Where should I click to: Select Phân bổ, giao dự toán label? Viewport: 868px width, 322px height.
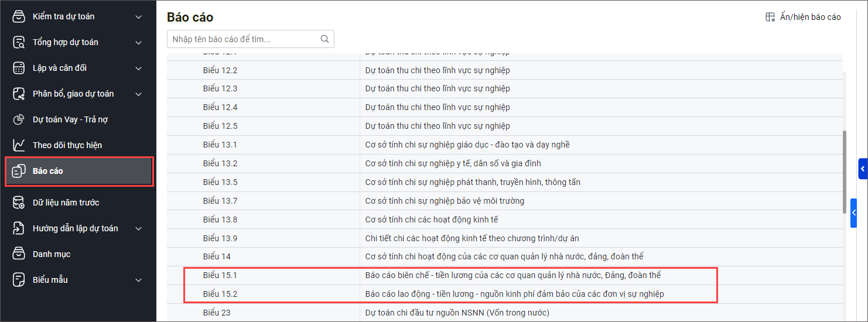tap(73, 94)
